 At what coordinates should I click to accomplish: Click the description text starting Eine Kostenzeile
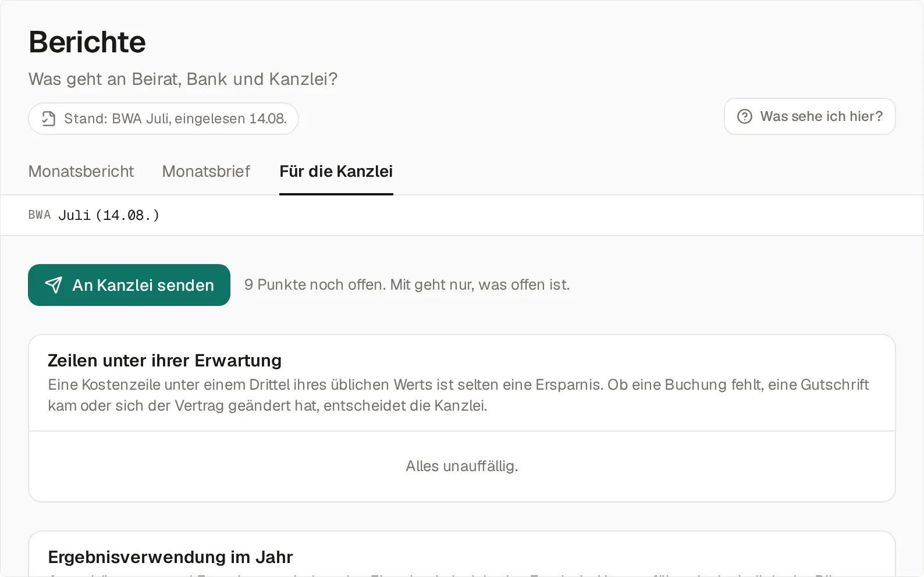(459, 395)
